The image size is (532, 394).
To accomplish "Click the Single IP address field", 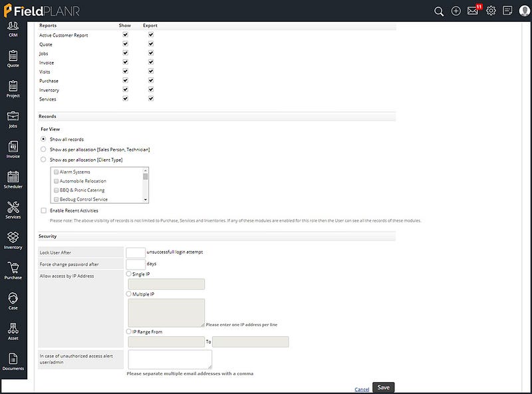I will coord(166,284).
